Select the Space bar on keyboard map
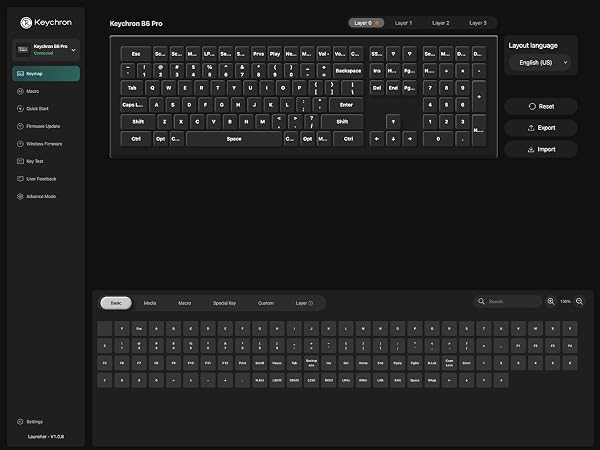The height and width of the screenshot is (450, 600). pyautogui.click(x=234, y=139)
